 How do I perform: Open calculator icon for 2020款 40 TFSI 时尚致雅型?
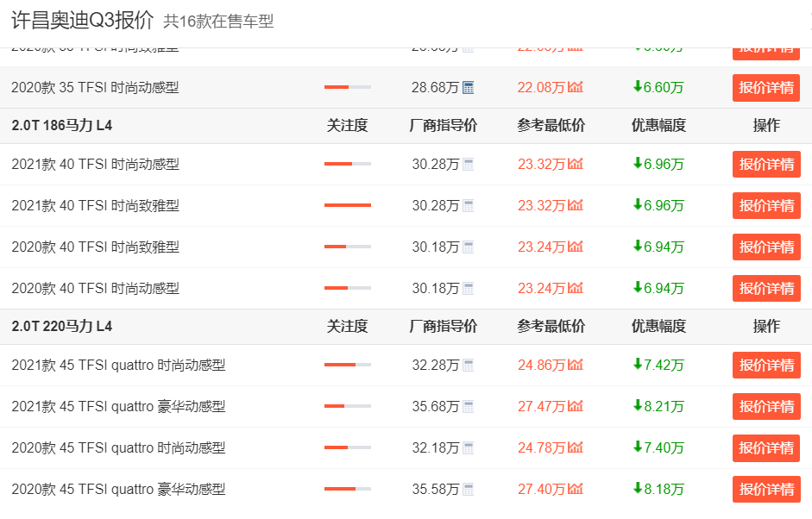[x=469, y=247]
